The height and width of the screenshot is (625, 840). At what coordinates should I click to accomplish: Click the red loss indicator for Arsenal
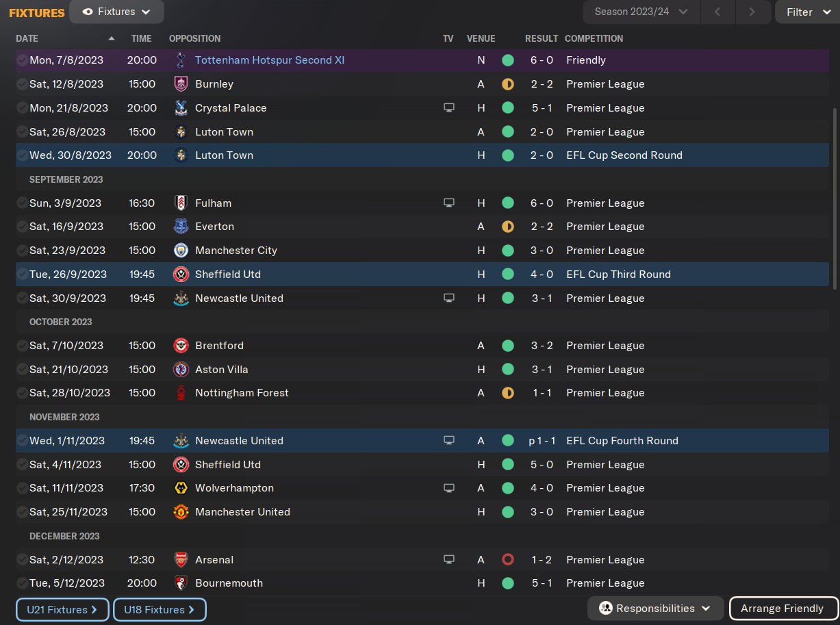pyautogui.click(x=507, y=560)
